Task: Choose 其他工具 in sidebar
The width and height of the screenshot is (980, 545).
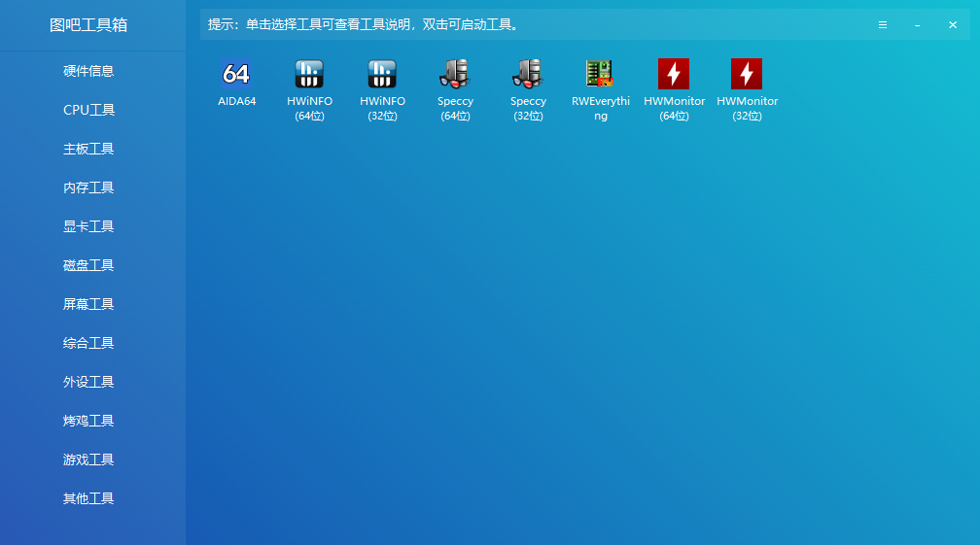Action: click(88, 498)
